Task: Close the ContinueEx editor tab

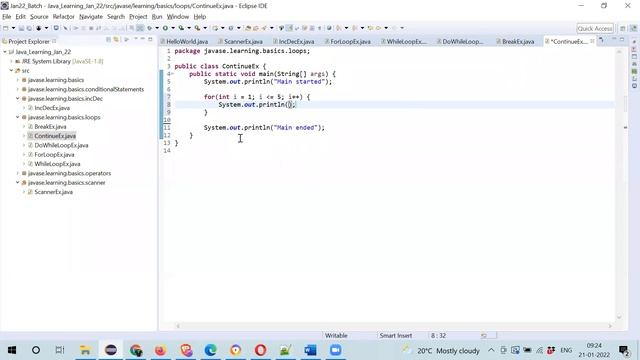Action: (x=592, y=41)
